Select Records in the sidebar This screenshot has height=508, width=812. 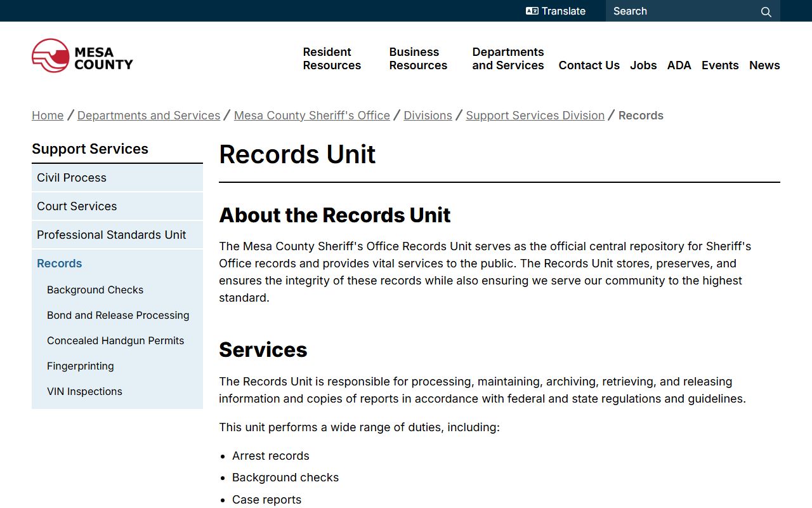click(x=117, y=264)
